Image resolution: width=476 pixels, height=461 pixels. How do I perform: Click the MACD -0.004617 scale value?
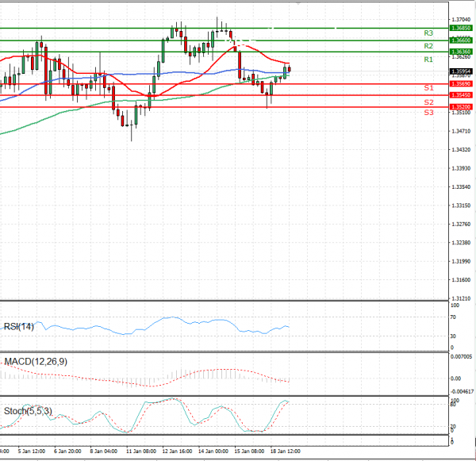tap(463, 391)
